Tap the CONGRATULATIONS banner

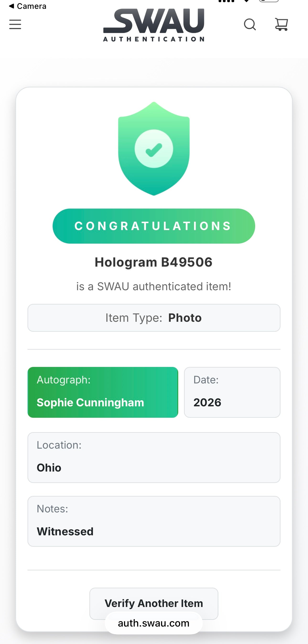(x=154, y=226)
